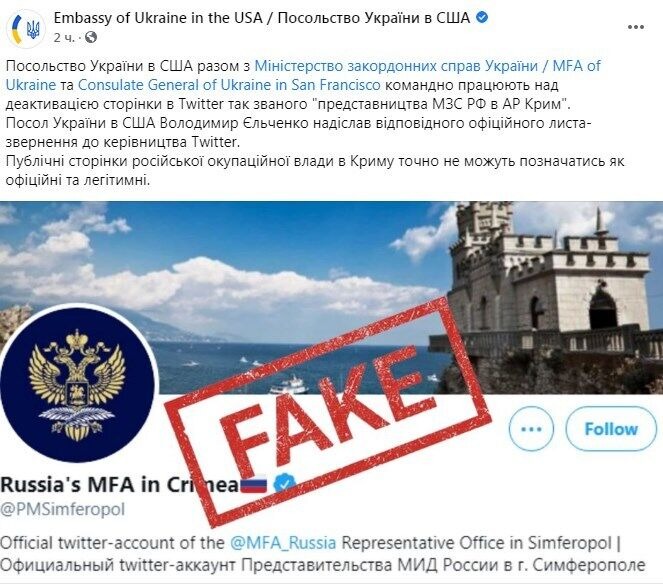
Task: Click the Russian flag emoji next to name
Action: 254,485
